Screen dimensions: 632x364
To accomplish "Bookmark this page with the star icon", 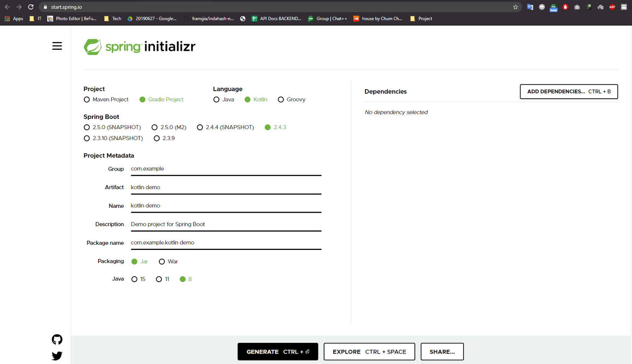I will pyautogui.click(x=516, y=7).
